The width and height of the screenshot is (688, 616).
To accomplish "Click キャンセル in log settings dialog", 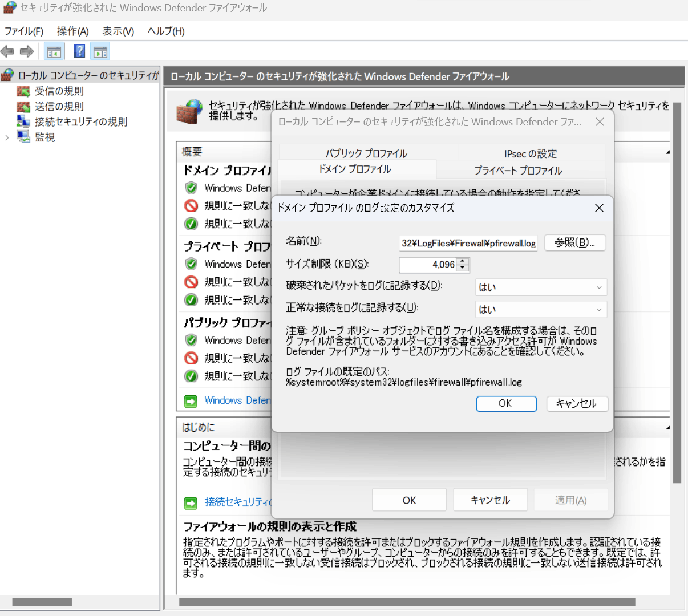I will click(577, 404).
